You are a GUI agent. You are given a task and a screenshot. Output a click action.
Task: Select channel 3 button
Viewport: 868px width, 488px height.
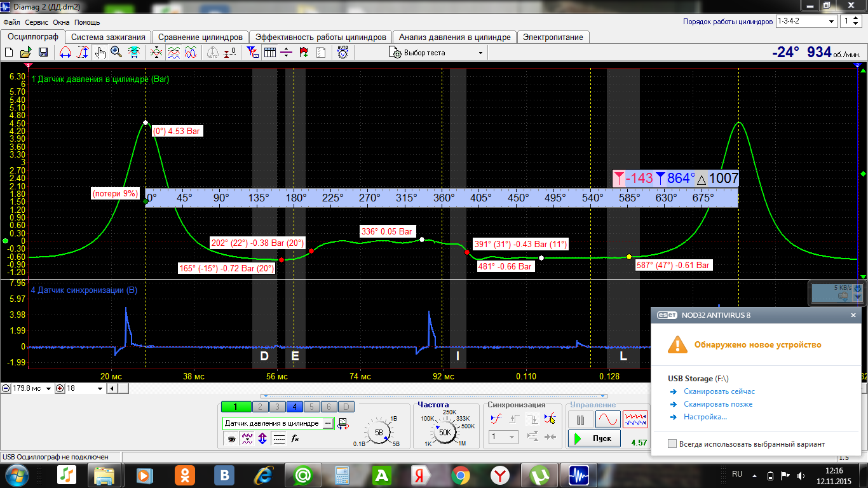[x=277, y=407]
